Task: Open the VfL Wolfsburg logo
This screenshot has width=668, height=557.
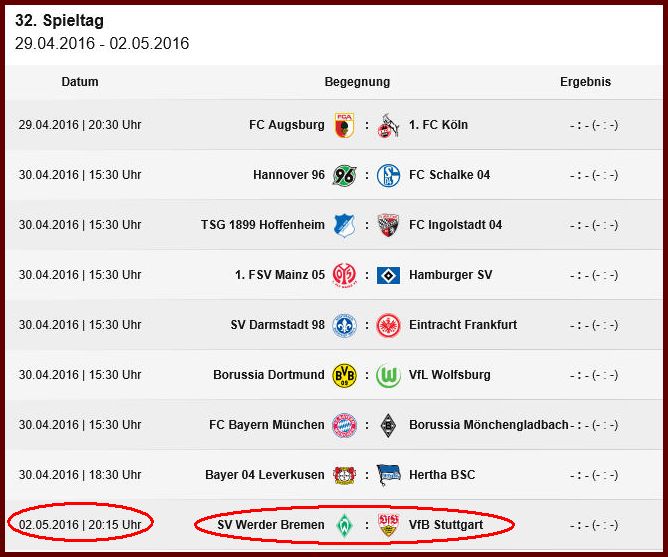Action: pos(388,375)
